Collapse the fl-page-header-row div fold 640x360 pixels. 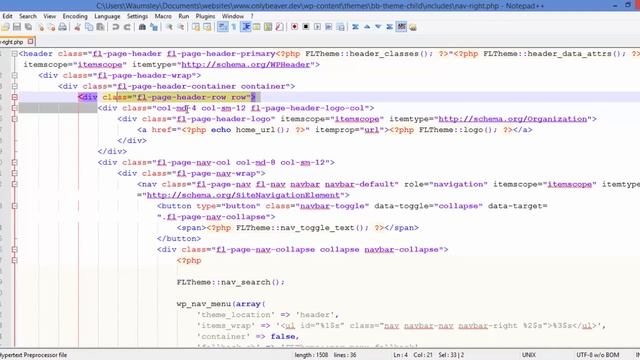pyautogui.click(x=15, y=97)
